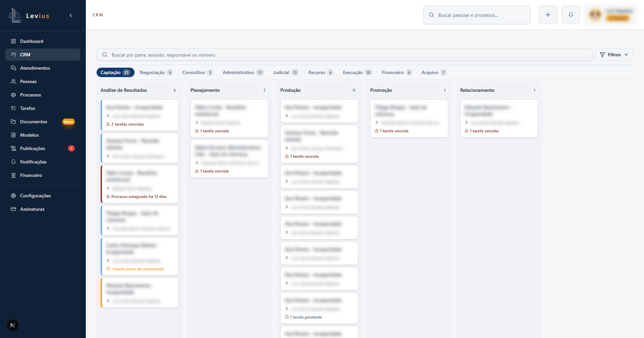Open the orange-bordered card in Análise de Resultados
The height and width of the screenshot is (338, 644).
coord(140,293)
